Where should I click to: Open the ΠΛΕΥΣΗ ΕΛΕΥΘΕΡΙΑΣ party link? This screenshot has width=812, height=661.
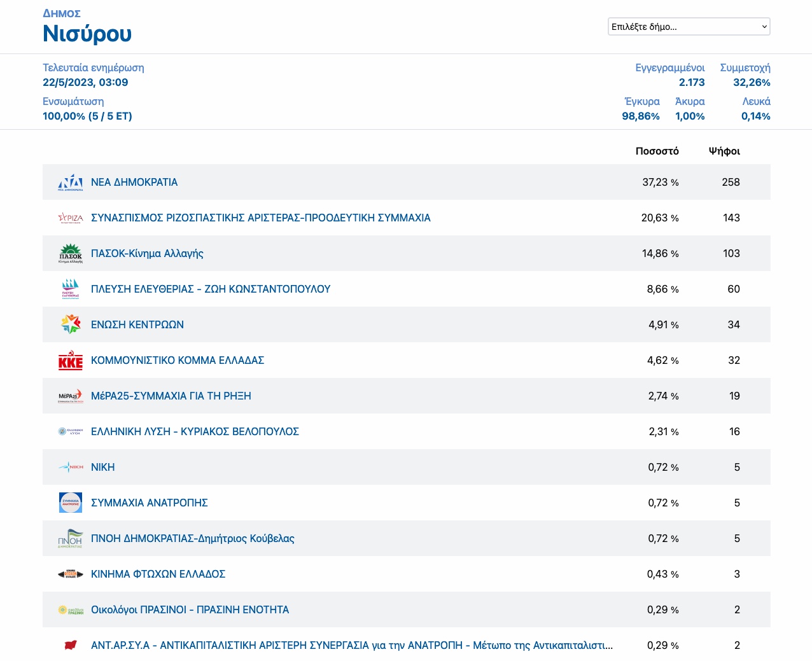(211, 289)
